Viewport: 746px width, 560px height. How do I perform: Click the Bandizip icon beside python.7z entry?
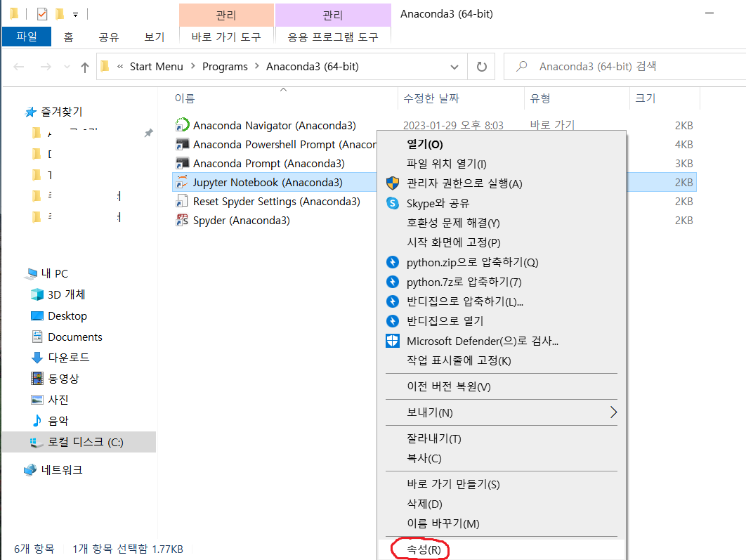tap(393, 282)
